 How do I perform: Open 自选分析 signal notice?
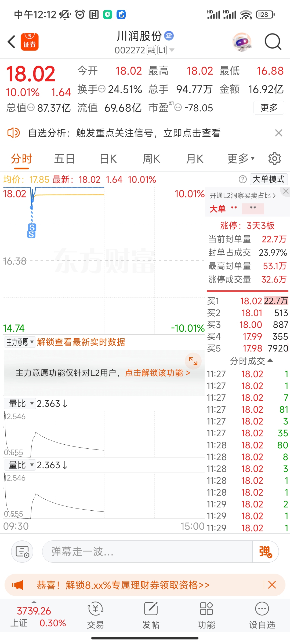click(124, 133)
